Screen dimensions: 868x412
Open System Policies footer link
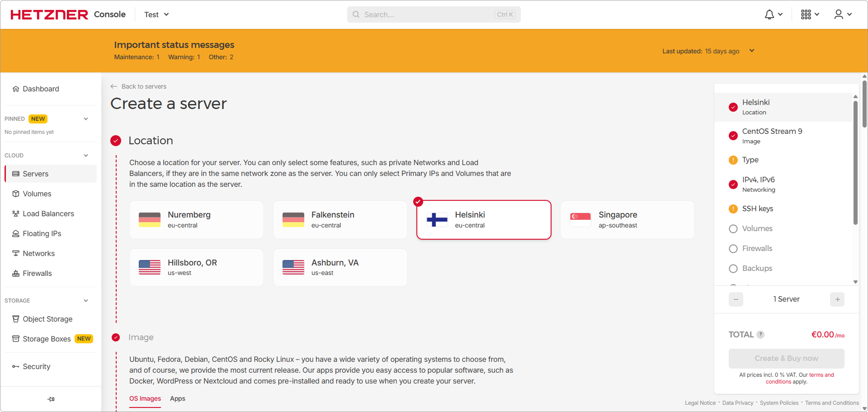point(779,403)
